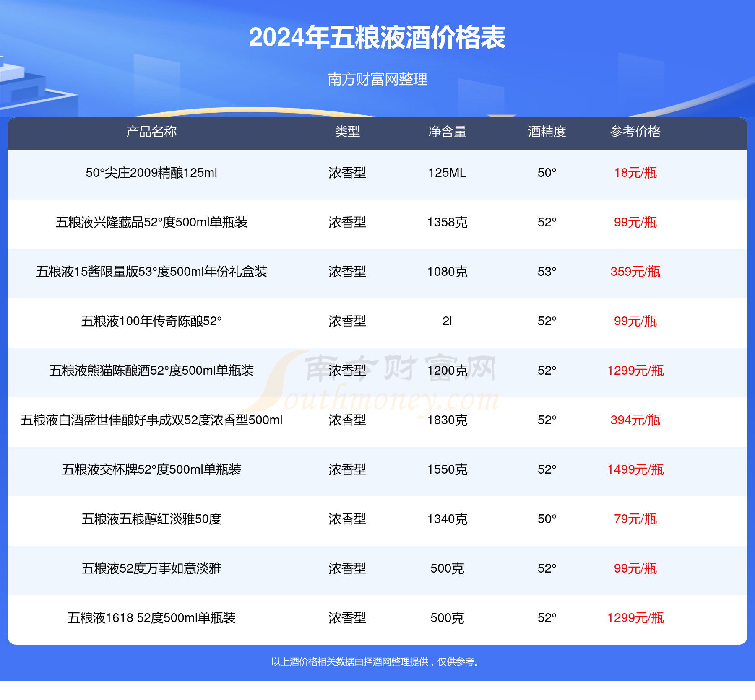Click the price "18元/瓶"
This screenshot has height=700, width=755.
(x=635, y=173)
